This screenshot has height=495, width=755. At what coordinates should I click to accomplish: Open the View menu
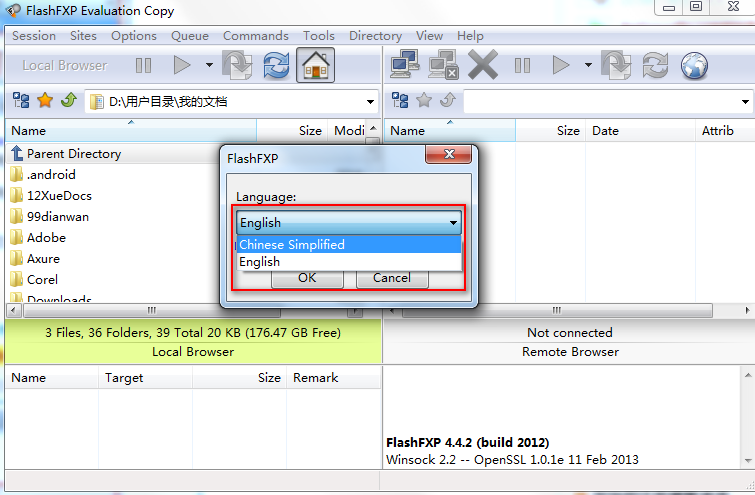(429, 36)
